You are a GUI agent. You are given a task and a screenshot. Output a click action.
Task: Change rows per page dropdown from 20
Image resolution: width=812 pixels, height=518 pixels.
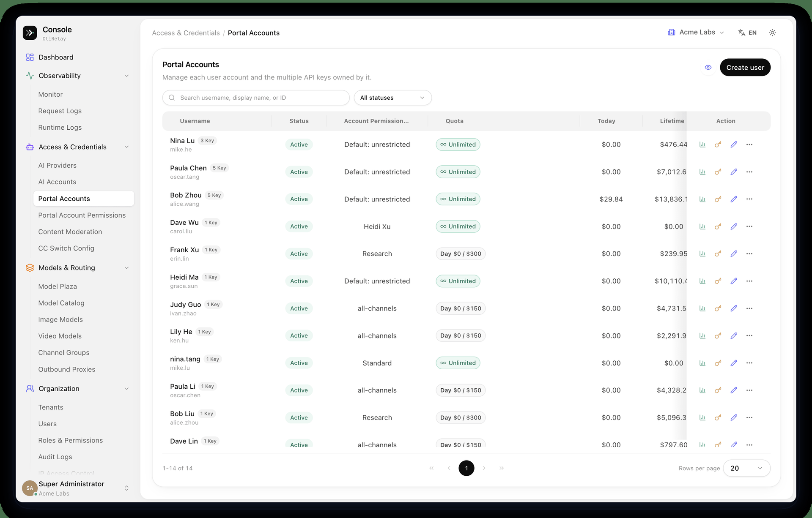point(746,468)
